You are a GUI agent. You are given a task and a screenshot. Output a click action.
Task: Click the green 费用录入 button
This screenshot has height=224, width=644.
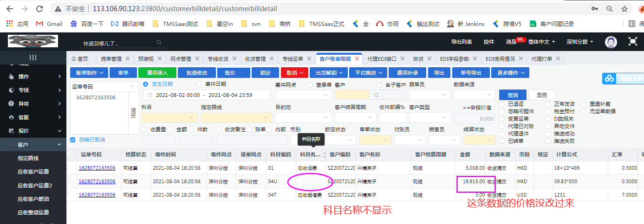point(157,73)
